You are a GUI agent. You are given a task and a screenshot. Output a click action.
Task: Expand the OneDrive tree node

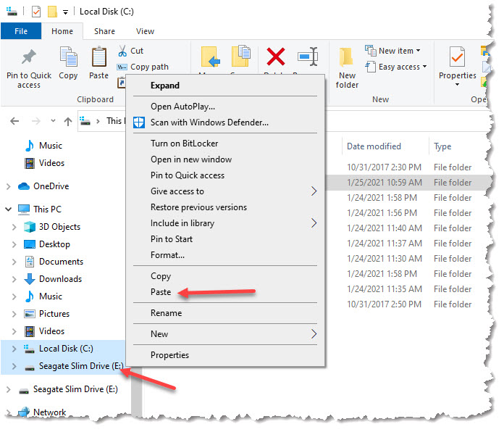[9, 186]
